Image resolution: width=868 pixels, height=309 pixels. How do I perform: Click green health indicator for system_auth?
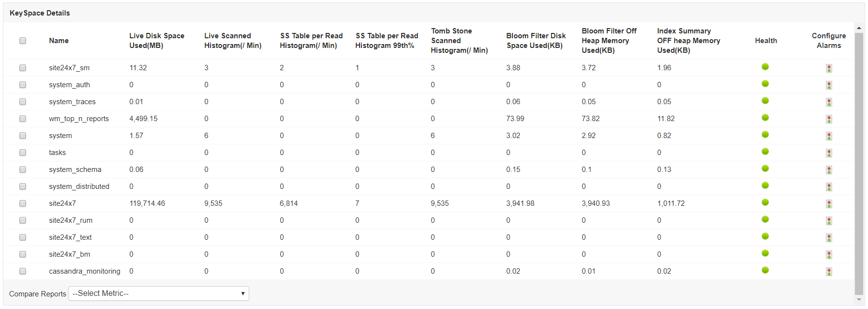click(765, 84)
